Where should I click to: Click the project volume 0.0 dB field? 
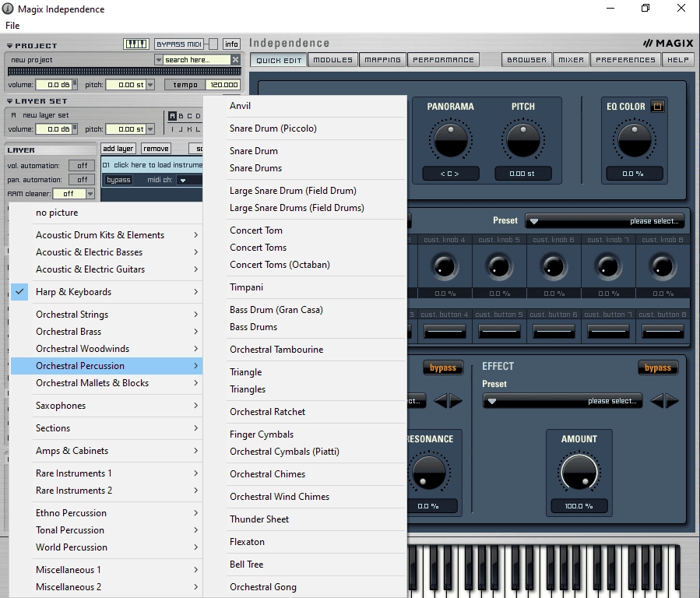(x=54, y=84)
